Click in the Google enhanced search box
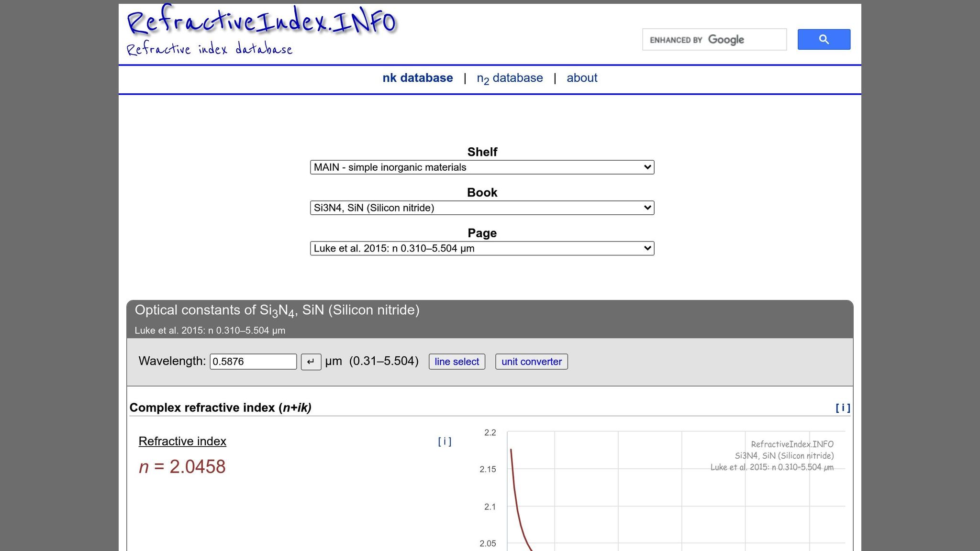 pyautogui.click(x=714, y=40)
